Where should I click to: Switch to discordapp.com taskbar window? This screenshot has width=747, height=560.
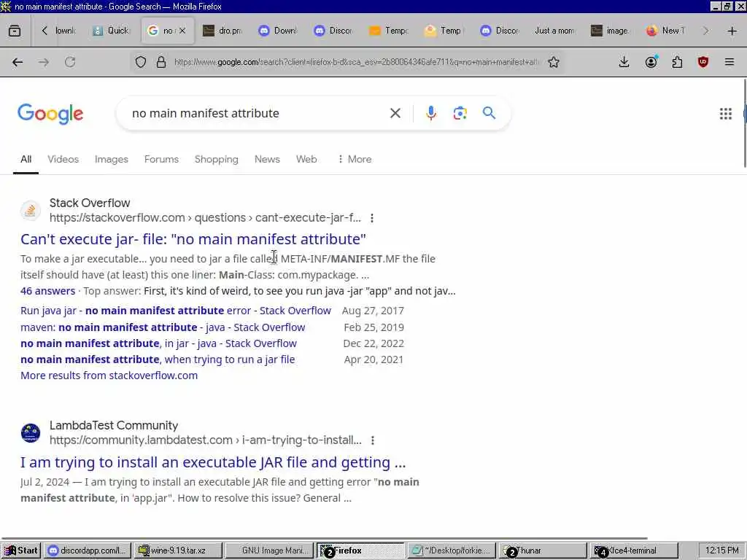[88, 551]
